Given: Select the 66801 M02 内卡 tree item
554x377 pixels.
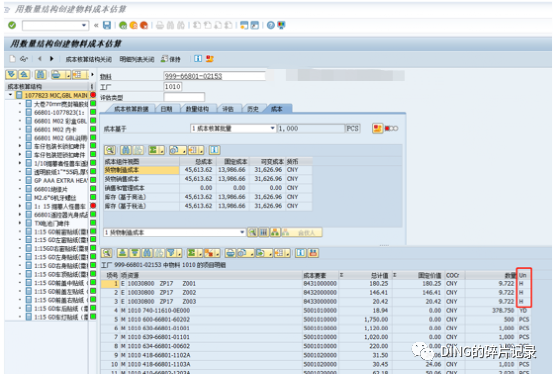Looking at the screenshot, I should (x=54, y=129).
